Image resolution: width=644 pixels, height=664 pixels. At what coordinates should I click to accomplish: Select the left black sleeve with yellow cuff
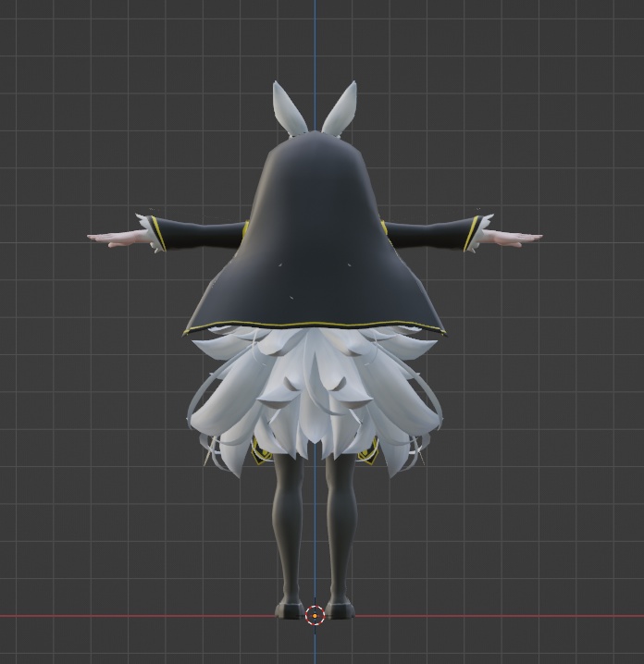(198, 233)
